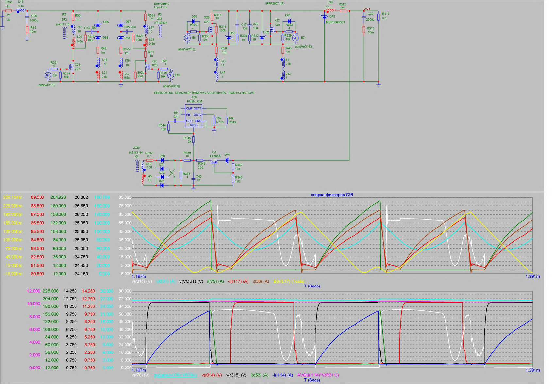Select the IRFP2907_IR model text

click(x=274, y=3)
